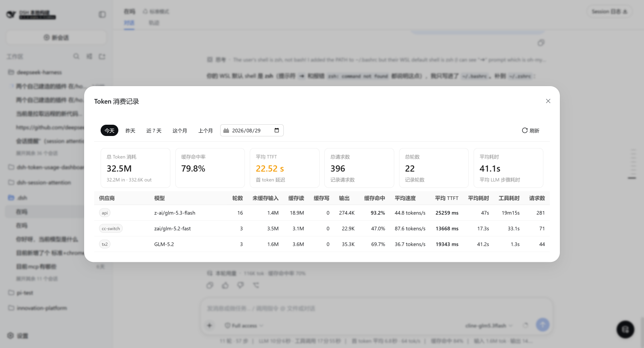
Task: Toggle the sidebar panel icon behind the dialog
Action: (x=102, y=14)
